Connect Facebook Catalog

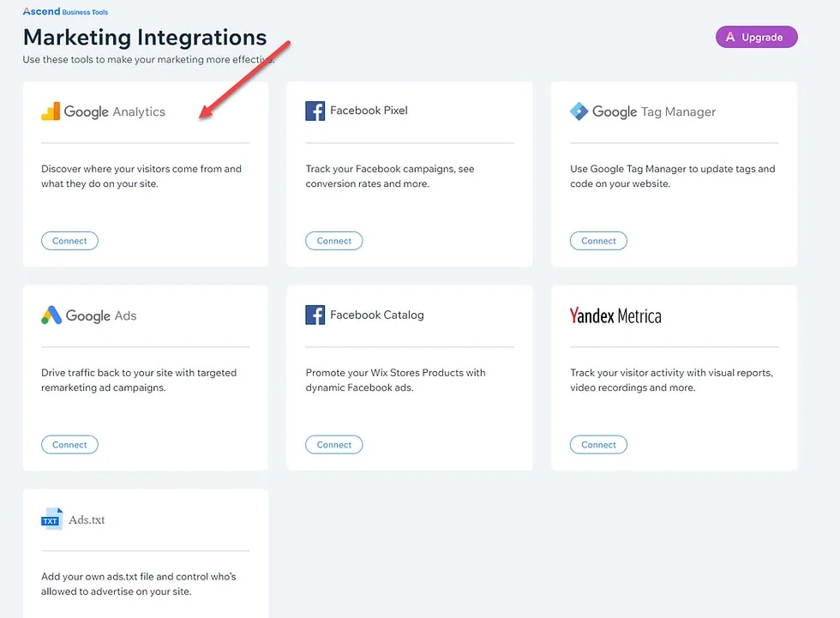click(333, 445)
